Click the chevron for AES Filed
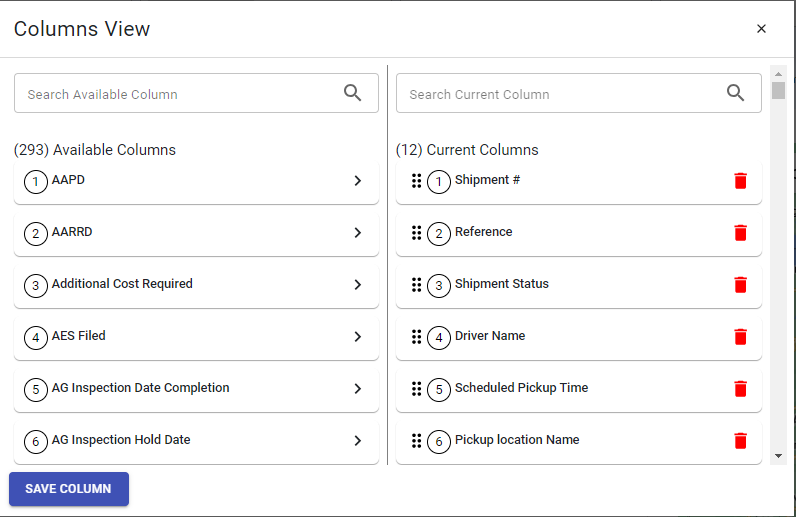 358,337
